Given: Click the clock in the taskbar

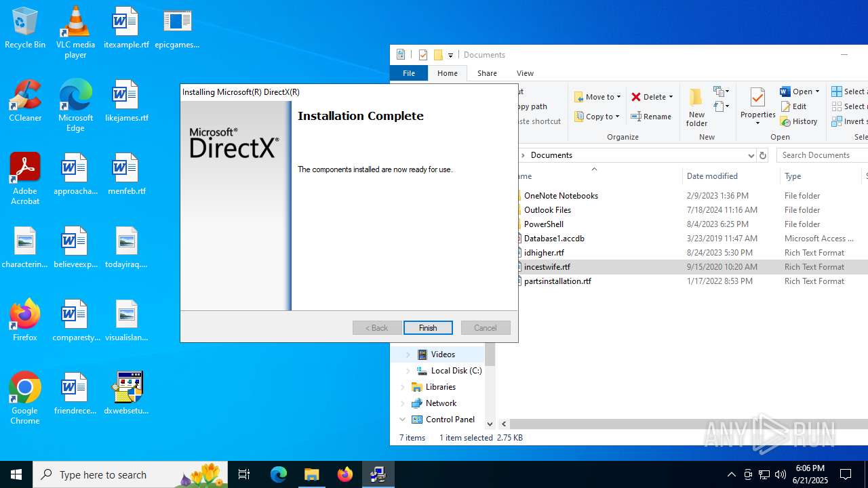Looking at the screenshot, I should [x=810, y=474].
